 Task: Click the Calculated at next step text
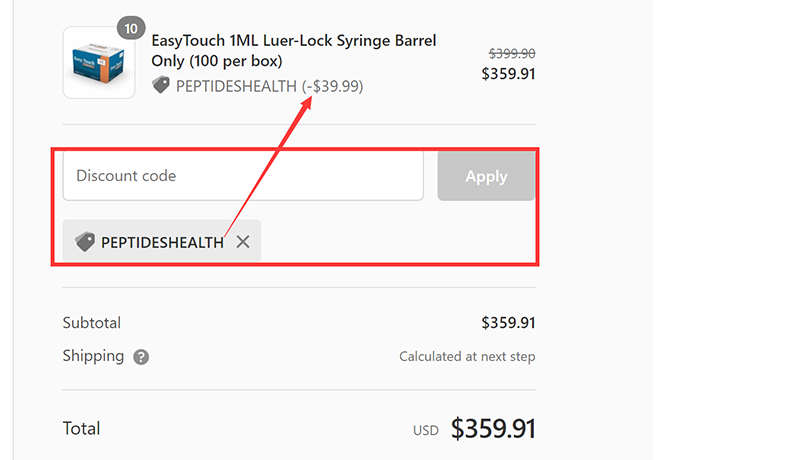click(467, 356)
